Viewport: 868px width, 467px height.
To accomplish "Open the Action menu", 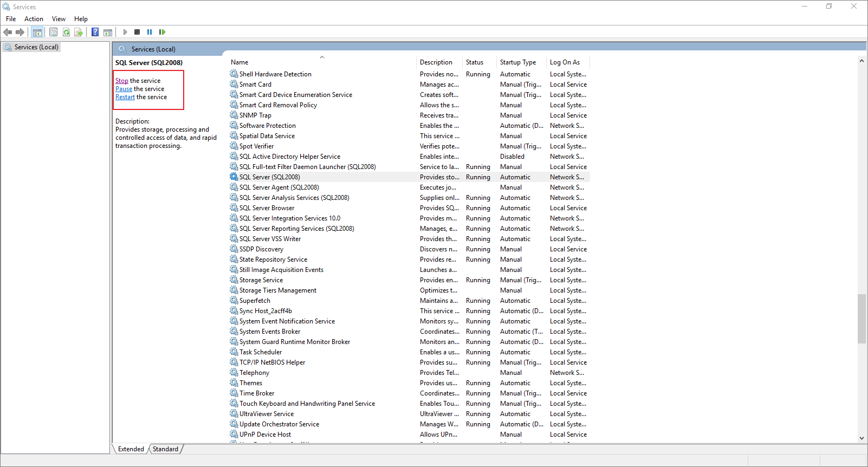I will tap(34, 19).
